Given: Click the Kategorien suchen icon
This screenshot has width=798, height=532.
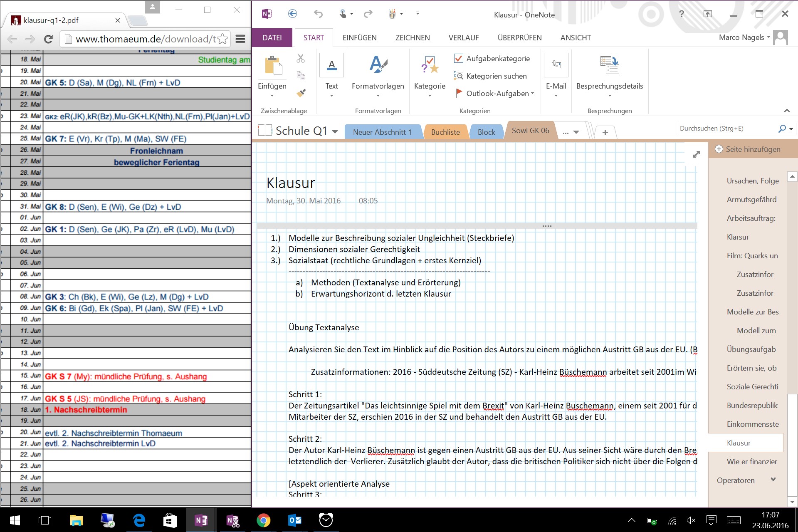Looking at the screenshot, I should click(458, 76).
